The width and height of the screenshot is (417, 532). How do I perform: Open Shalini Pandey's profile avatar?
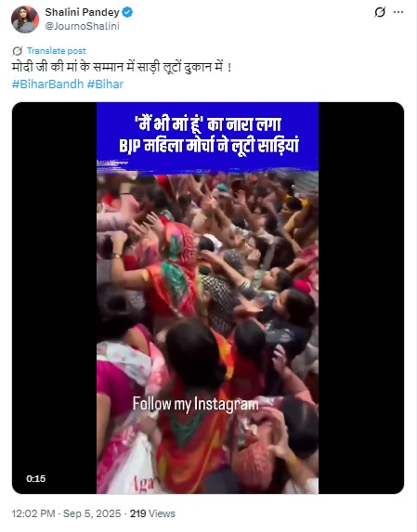pyautogui.click(x=25, y=19)
